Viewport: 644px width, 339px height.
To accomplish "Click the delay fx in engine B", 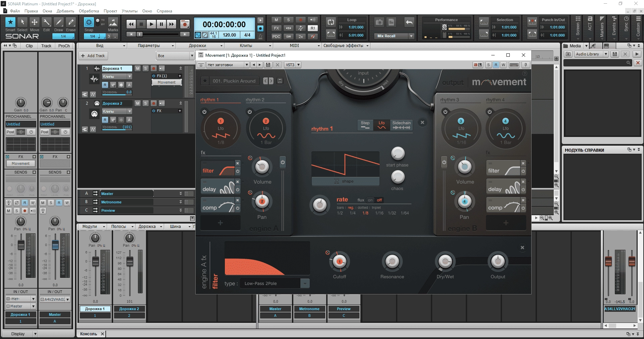I will [x=503, y=187].
